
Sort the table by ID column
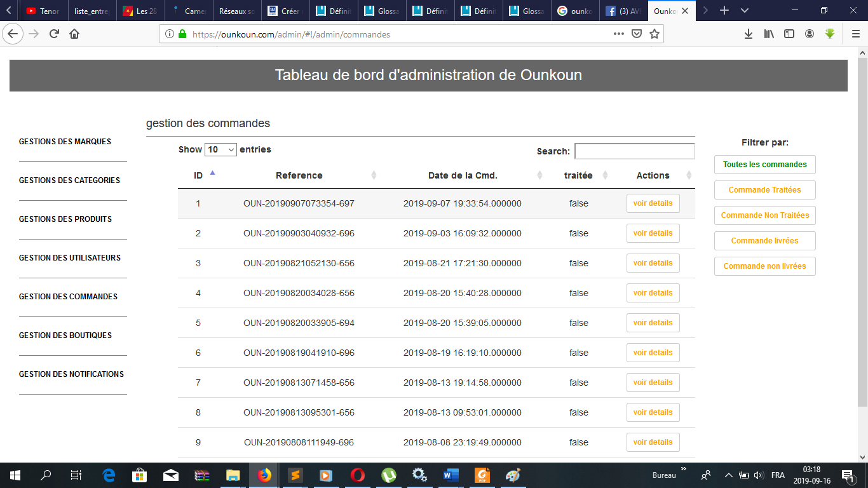tap(198, 175)
